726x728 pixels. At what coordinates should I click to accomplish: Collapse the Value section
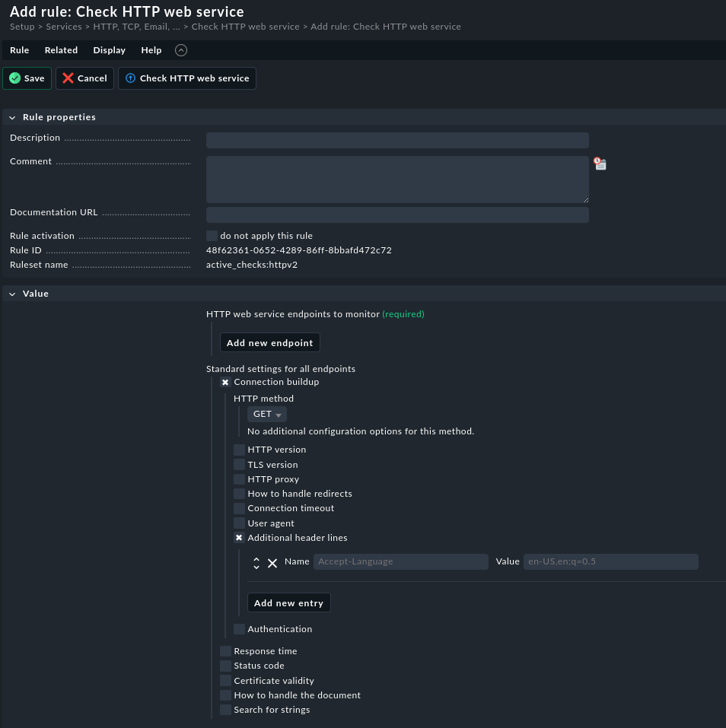pyautogui.click(x=12, y=293)
